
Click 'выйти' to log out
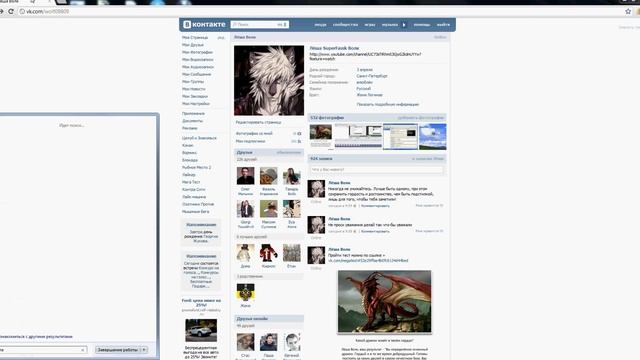(443, 24)
